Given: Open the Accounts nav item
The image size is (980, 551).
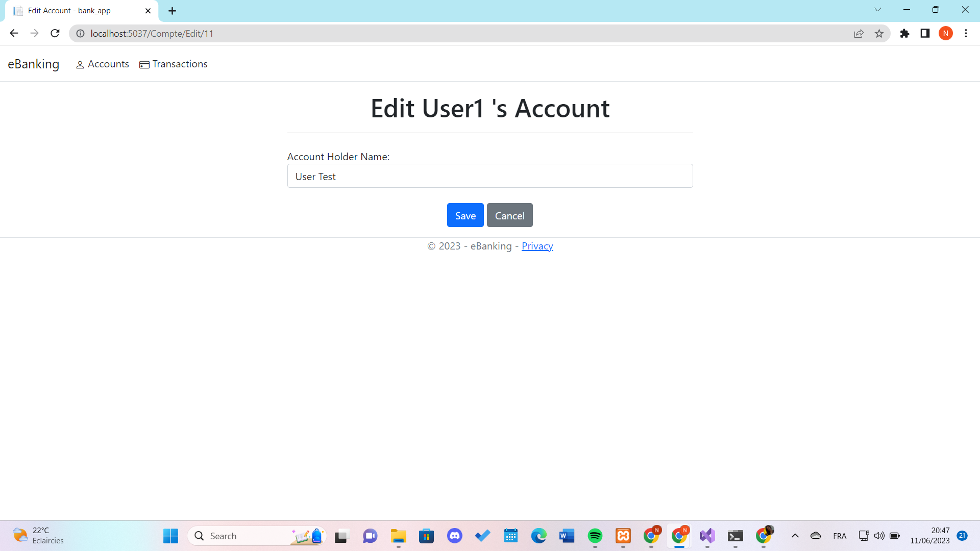Looking at the screenshot, I should click(103, 64).
